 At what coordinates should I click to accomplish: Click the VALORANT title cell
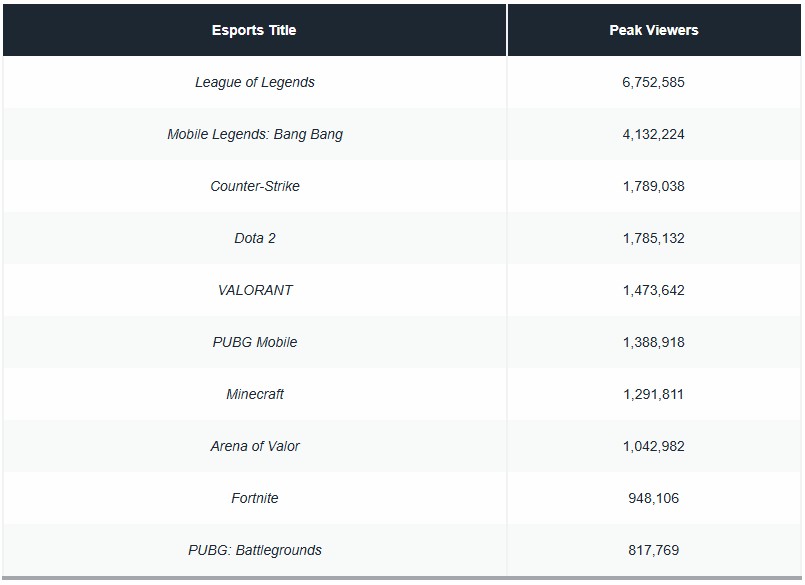(255, 290)
